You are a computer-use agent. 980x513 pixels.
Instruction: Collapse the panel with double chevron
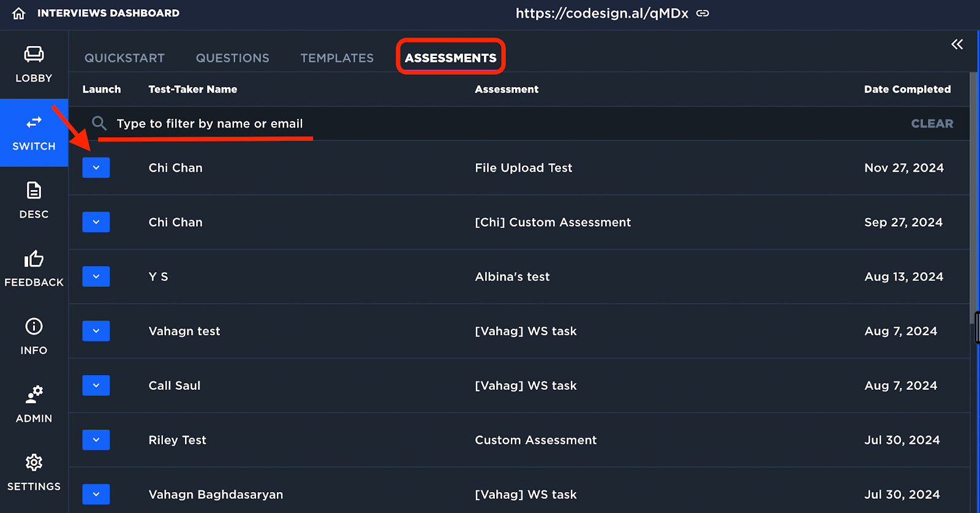(957, 44)
